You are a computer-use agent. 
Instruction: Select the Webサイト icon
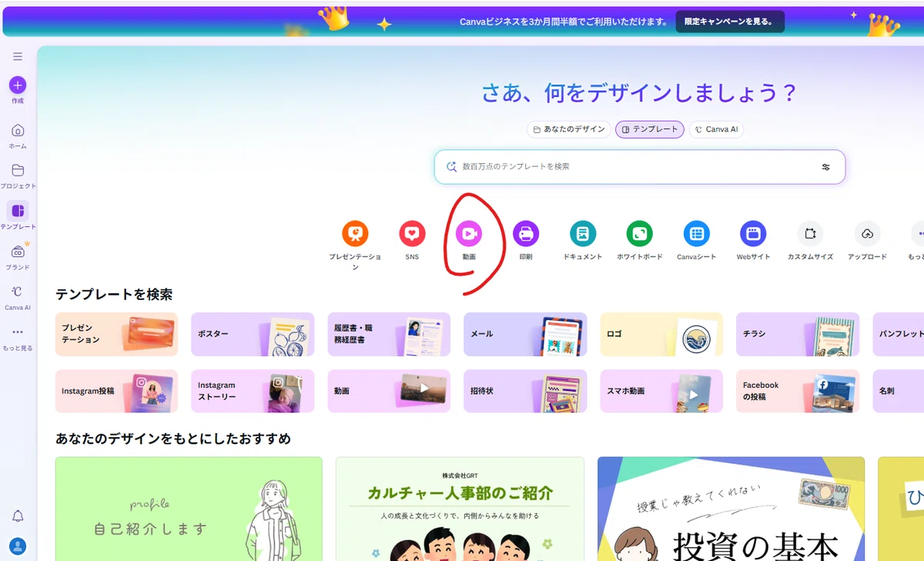click(753, 233)
